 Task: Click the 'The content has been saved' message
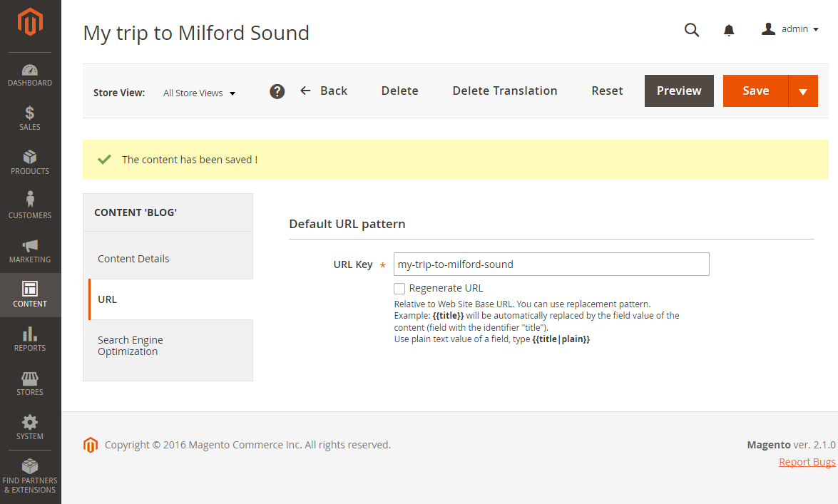(x=190, y=160)
